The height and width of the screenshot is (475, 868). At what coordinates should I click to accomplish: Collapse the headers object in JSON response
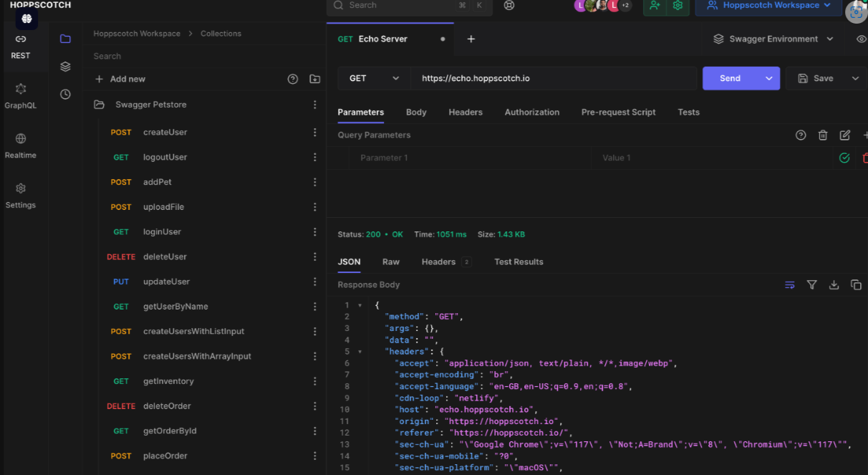(360, 352)
